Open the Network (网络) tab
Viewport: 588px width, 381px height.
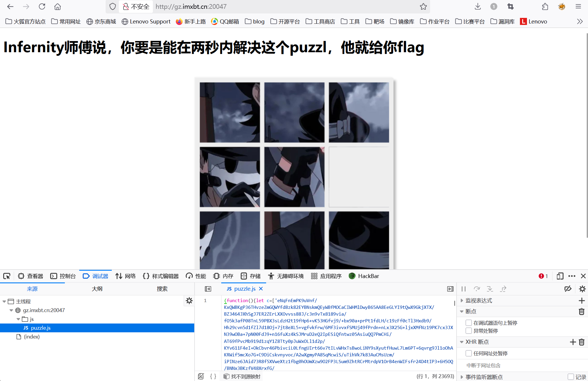pos(126,276)
